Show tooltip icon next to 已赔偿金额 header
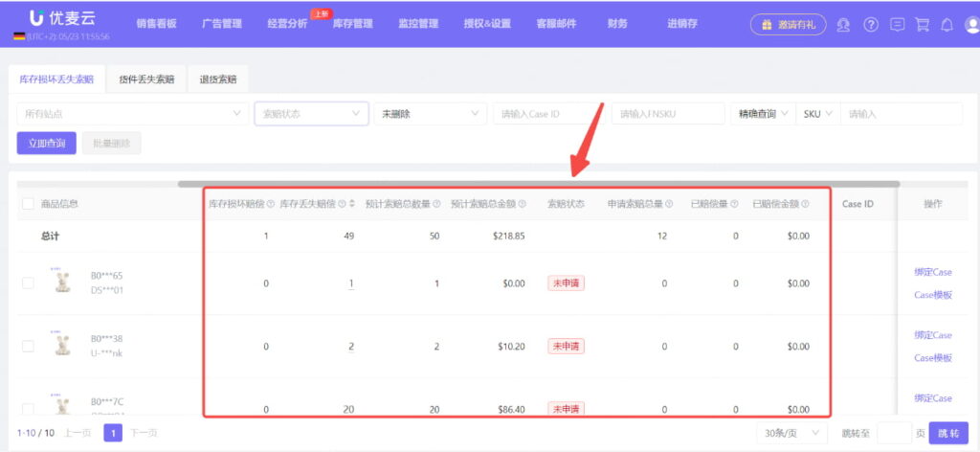This screenshot has width=980, height=452. pos(805,204)
